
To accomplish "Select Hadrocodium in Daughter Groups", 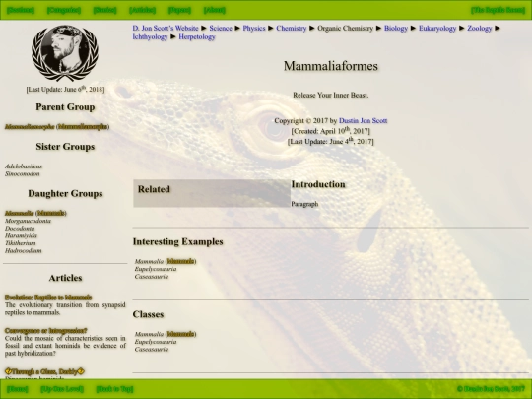I will 23,251.
